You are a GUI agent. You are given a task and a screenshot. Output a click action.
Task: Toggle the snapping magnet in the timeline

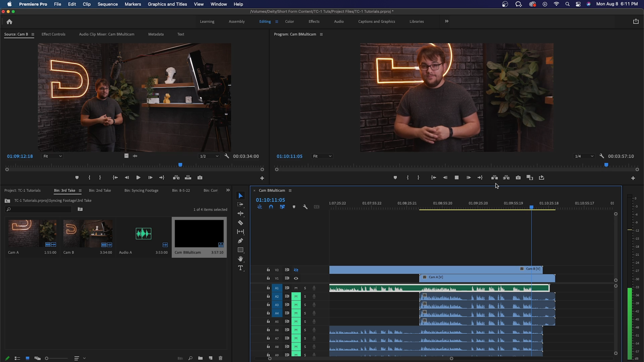[x=270, y=207]
